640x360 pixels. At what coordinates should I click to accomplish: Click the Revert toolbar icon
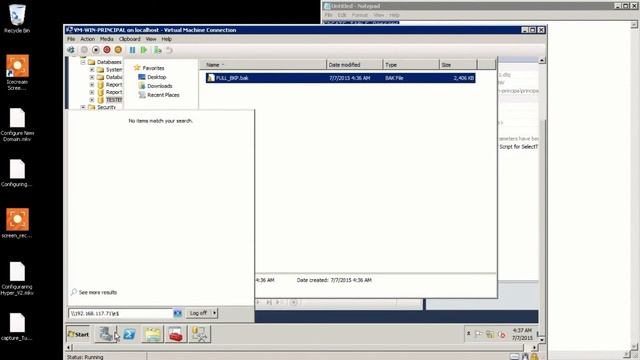(169, 50)
